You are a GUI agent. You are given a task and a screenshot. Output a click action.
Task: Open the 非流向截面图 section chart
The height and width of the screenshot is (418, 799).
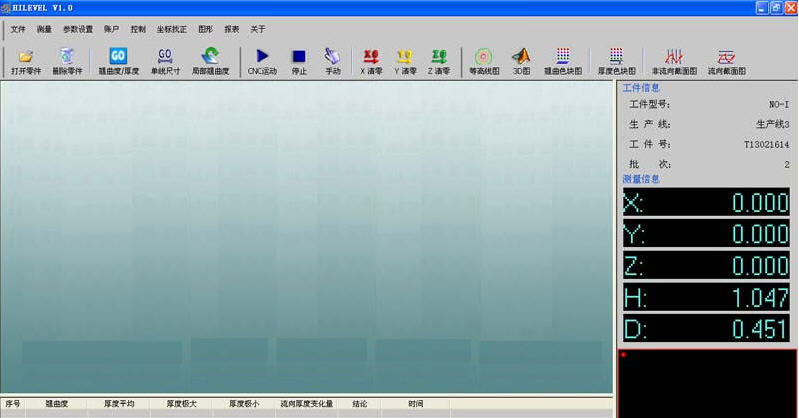pos(674,62)
